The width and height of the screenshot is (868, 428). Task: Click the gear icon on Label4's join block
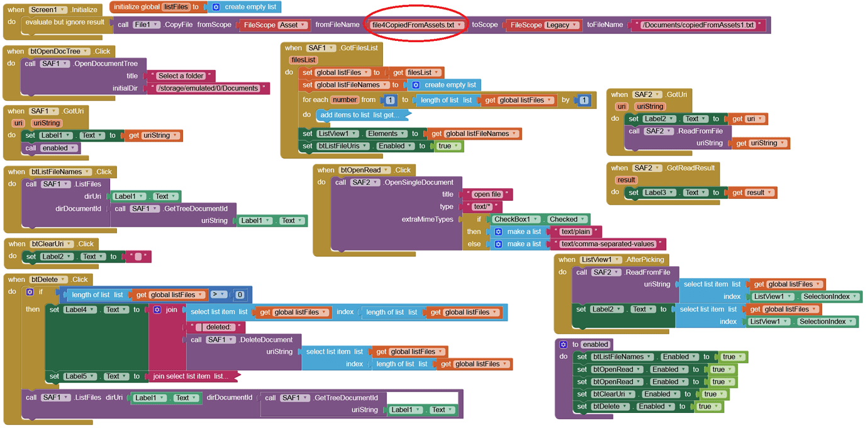pyautogui.click(x=157, y=310)
